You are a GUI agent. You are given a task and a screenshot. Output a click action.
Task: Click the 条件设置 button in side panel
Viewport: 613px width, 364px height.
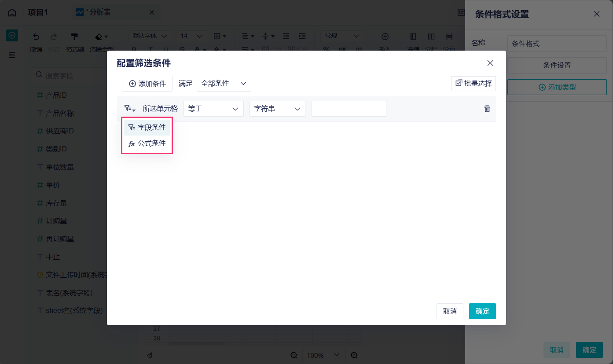point(557,66)
